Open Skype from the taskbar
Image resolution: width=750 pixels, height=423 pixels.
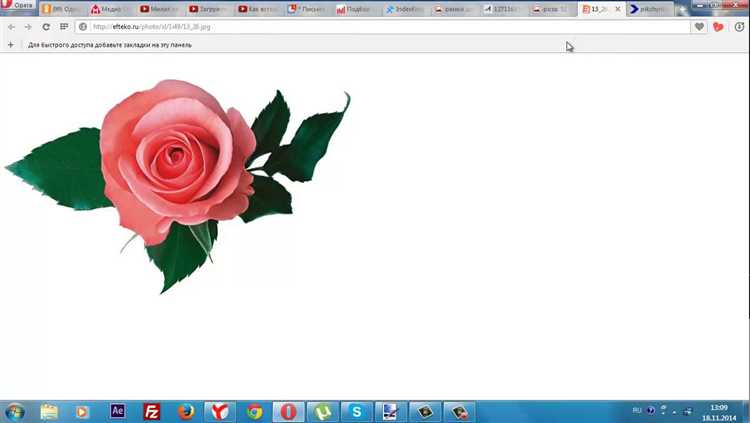[356, 412]
